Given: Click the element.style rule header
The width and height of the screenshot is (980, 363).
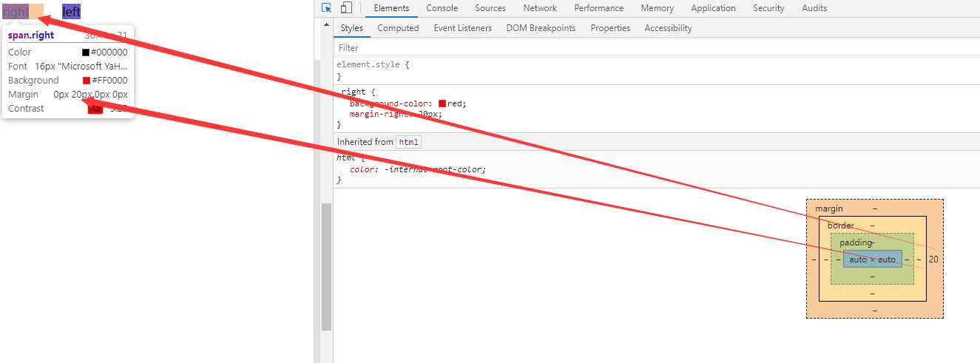Looking at the screenshot, I should click(x=373, y=65).
